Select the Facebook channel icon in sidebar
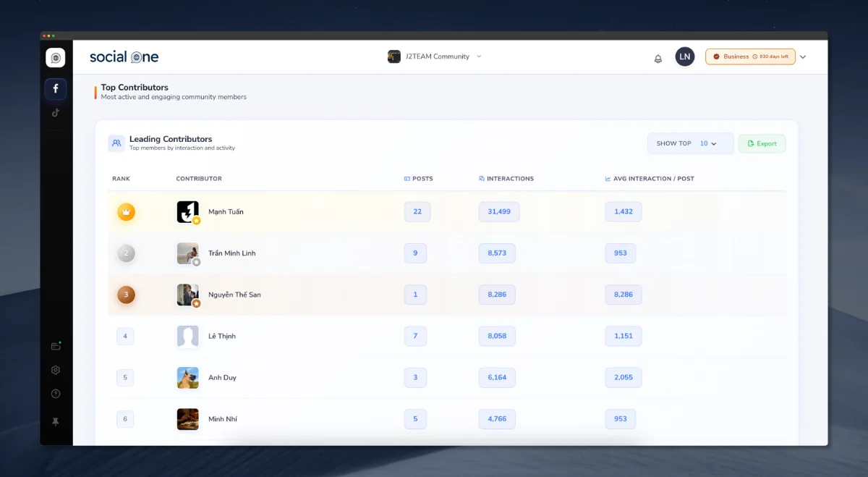868x477 pixels. (x=56, y=88)
